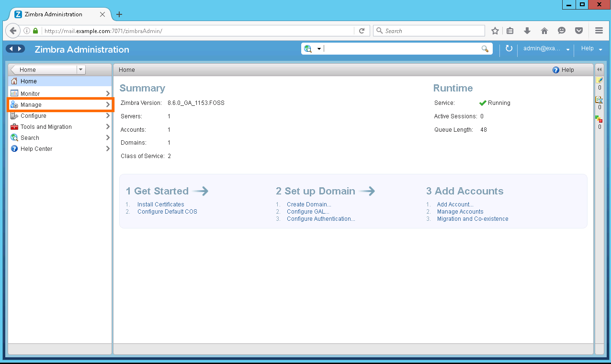Click the blue Help icon in Home panel

[x=556, y=70]
